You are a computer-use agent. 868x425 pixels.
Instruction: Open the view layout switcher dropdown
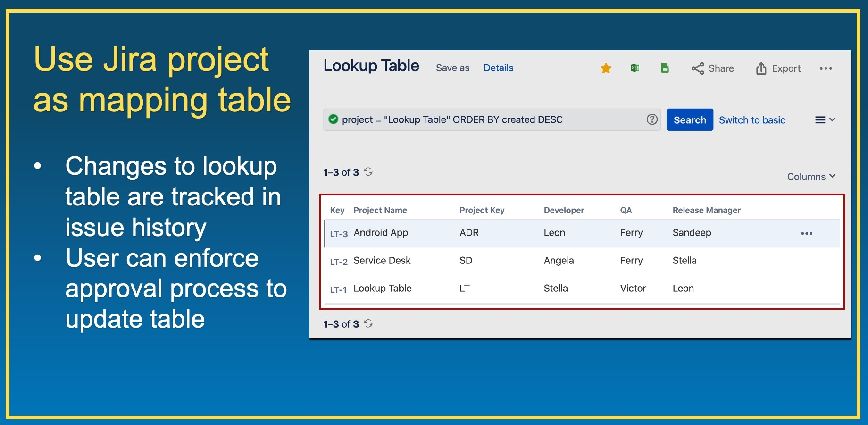[825, 120]
